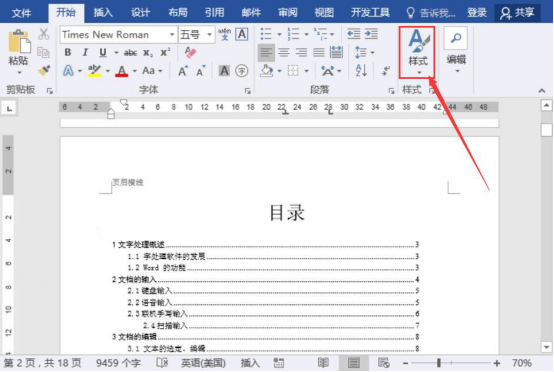Click the Sort A-Z icon
This screenshot has height=372, width=554.
pyautogui.click(x=361, y=70)
